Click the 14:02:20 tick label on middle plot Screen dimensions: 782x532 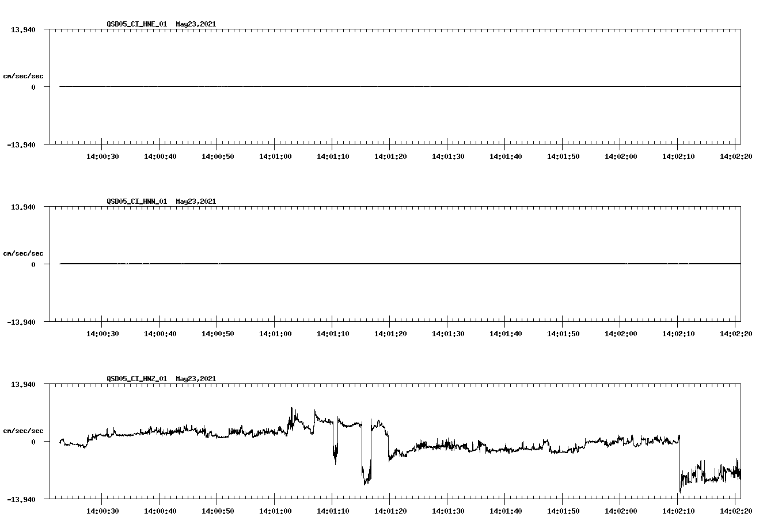pos(735,333)
